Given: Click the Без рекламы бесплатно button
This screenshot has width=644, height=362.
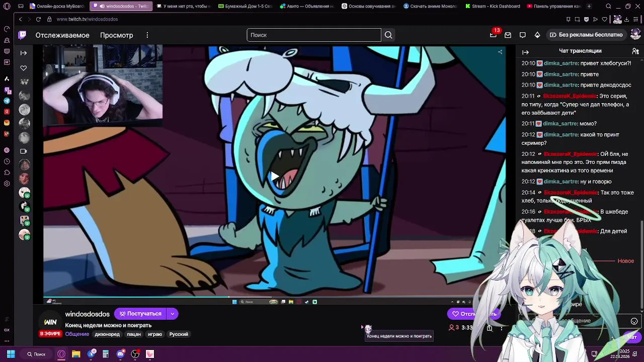Looking at the screenshot, I should tap(586, 35).
